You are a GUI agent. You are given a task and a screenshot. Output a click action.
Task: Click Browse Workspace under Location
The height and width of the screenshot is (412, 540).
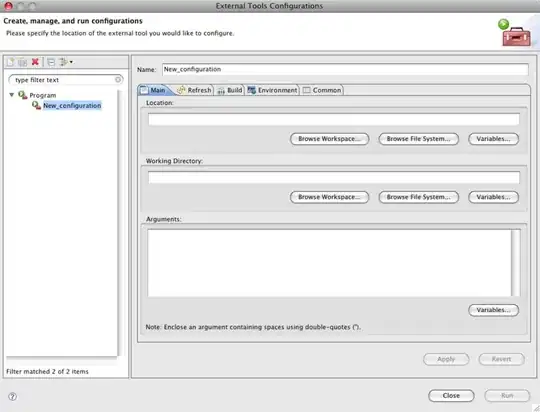(x=329, y=139)
